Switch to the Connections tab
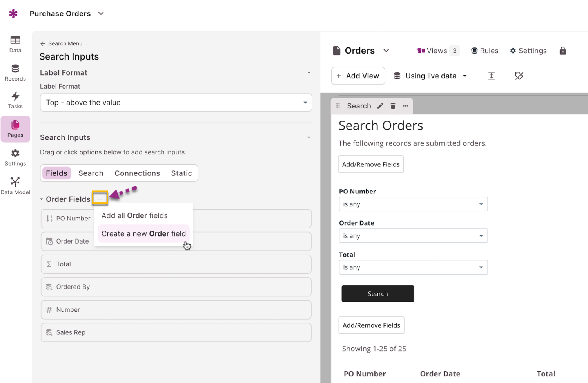588x383 pixels. click(137, 173)
